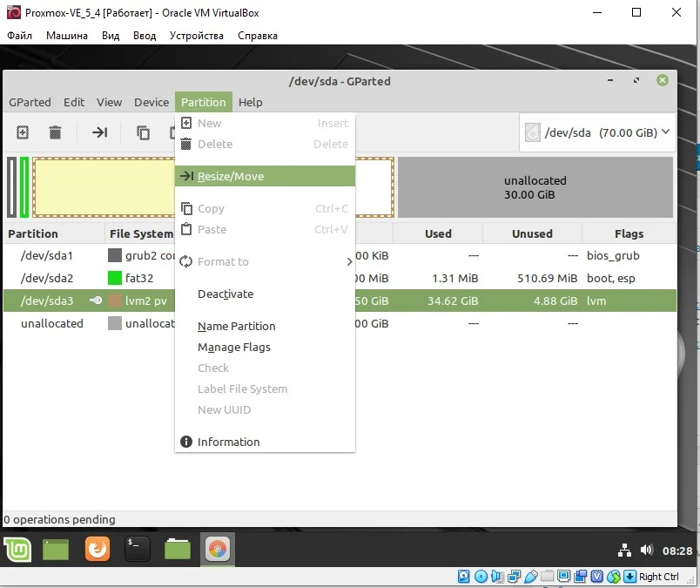
Task: Launch Firefox from the taskbar
Action: (98, 549)
